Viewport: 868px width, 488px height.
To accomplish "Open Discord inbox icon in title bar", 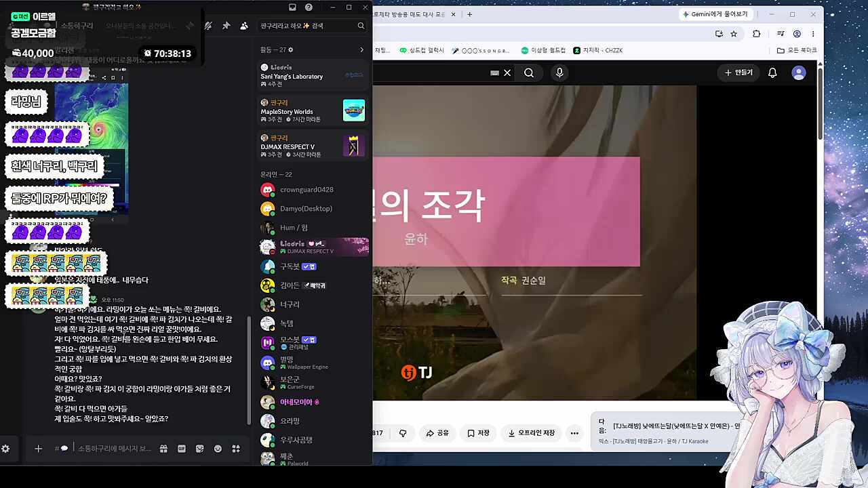I will tap(292, 7).
